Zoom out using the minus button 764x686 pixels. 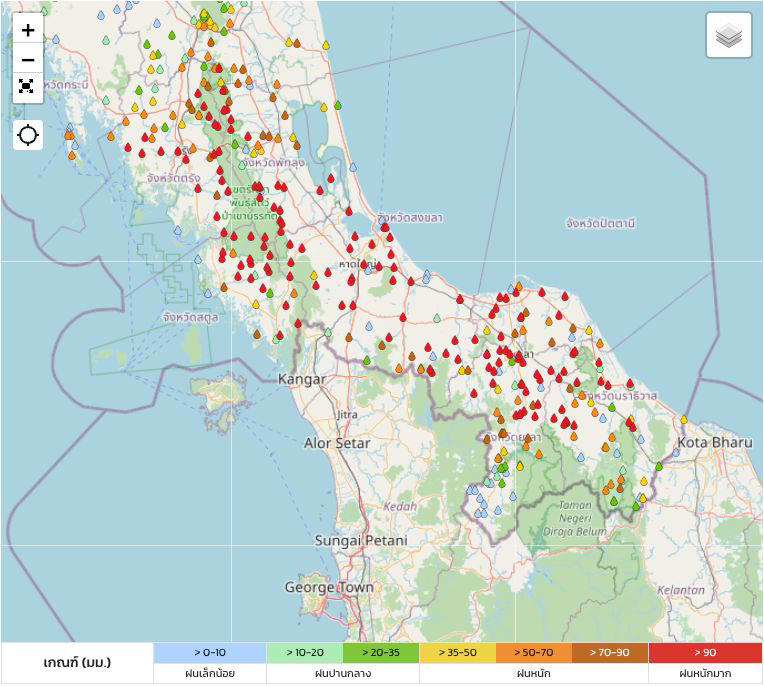tap(28, 60)
